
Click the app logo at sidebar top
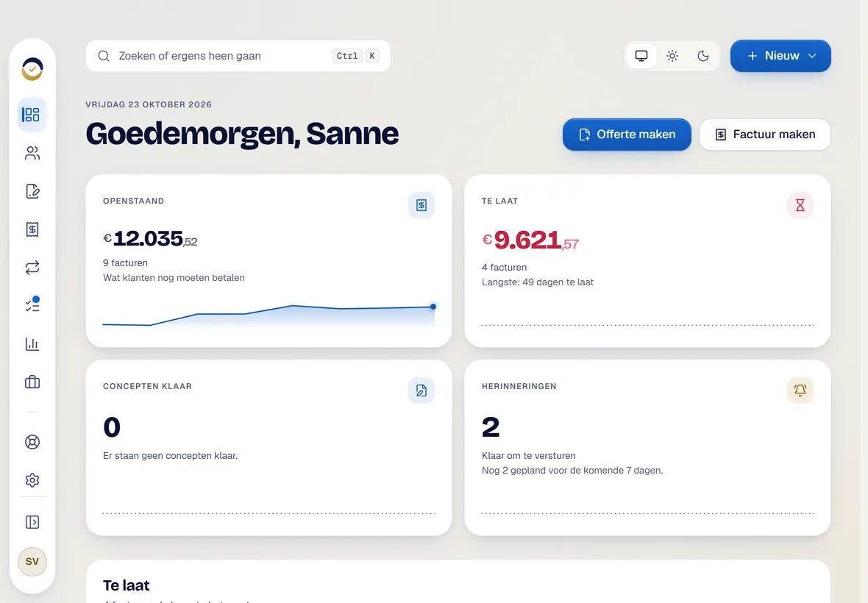click(x=32, y=69)
